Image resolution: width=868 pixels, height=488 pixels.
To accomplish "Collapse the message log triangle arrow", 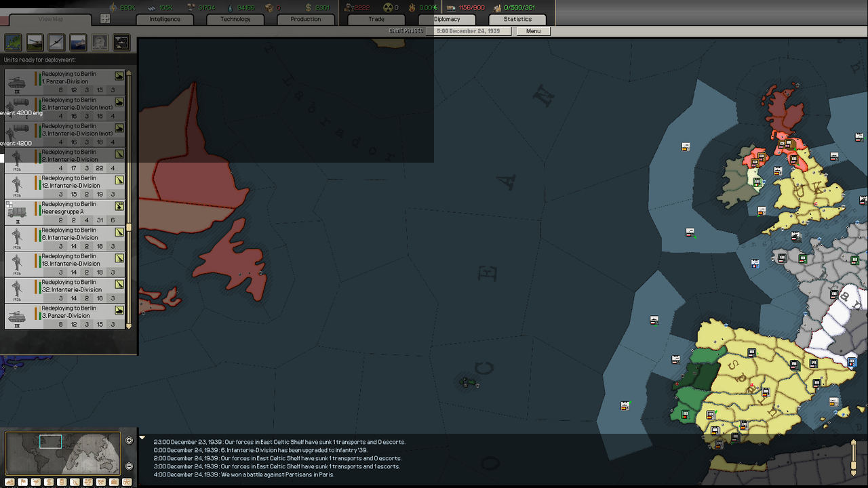I will point(142,438).
